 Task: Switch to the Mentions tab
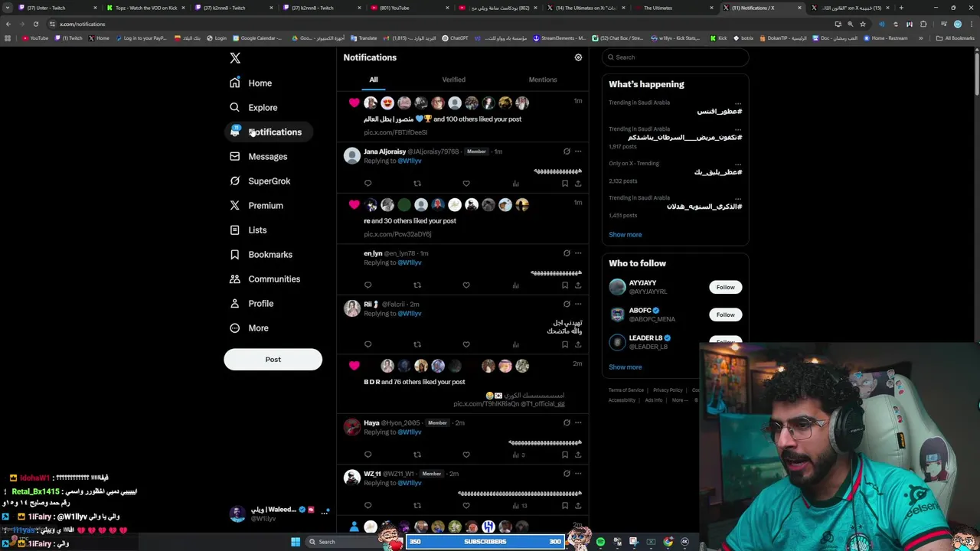543,80
